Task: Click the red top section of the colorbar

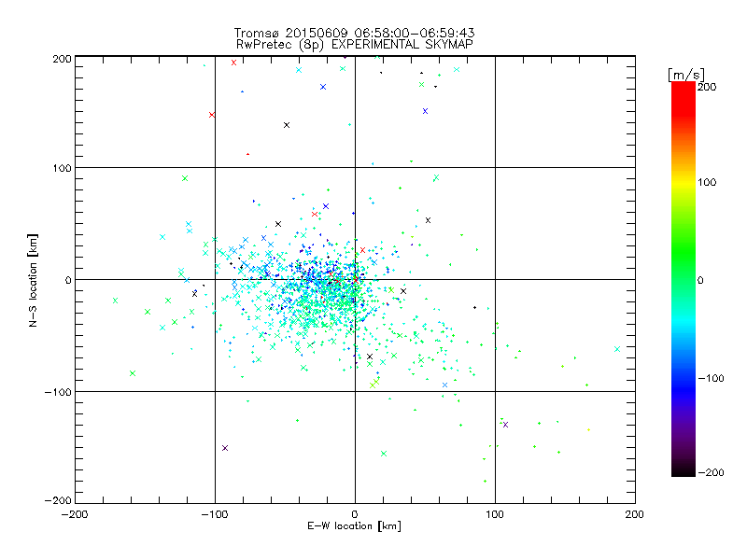Action: pyautogui.click(x=684, y=98)
